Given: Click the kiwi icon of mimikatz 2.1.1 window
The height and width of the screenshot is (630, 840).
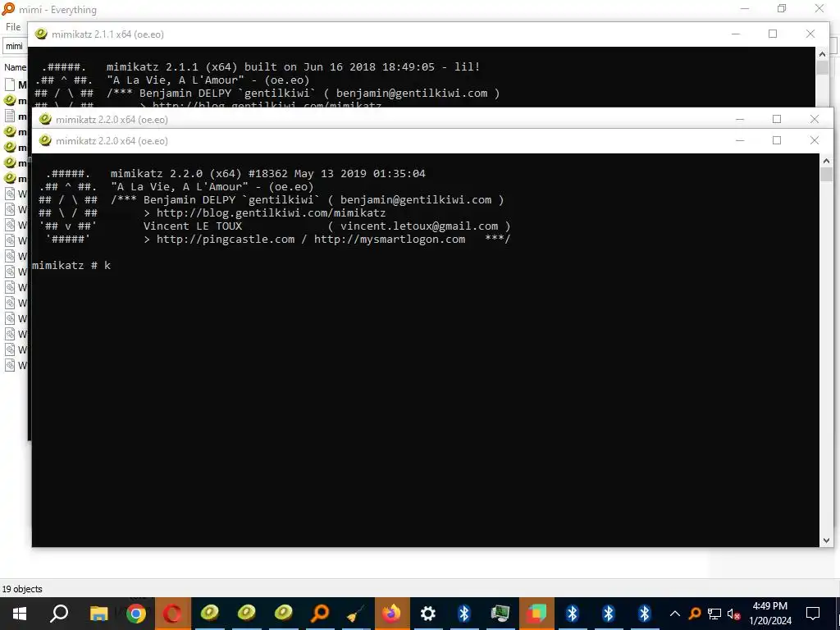Looking at the screenshot, I should tap(41, 34).
